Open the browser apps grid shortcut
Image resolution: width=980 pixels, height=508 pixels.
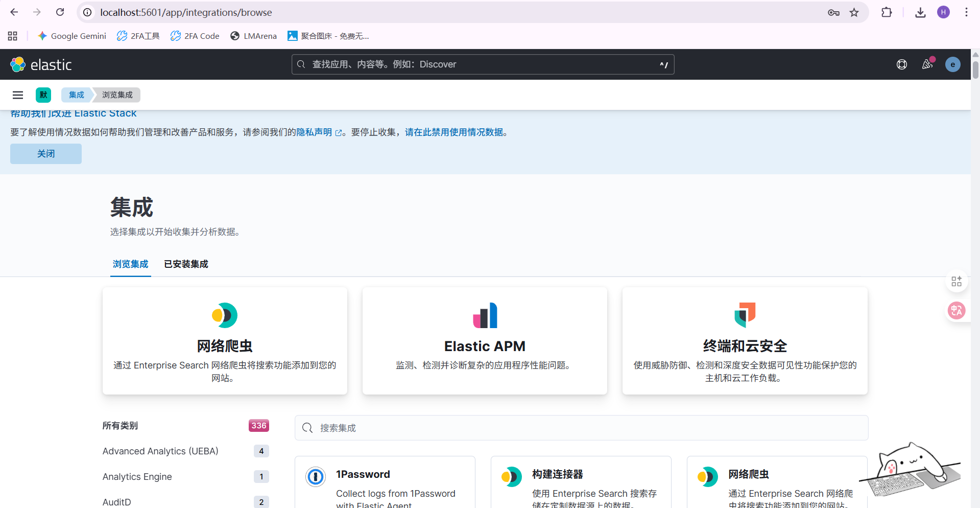13,36
